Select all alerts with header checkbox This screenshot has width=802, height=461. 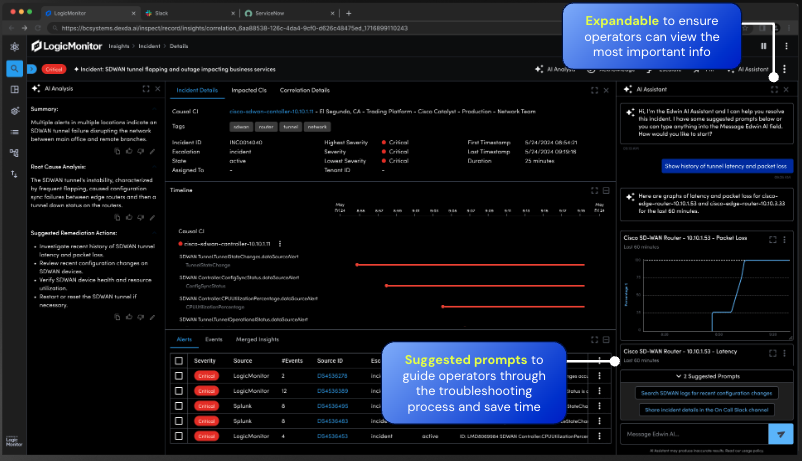pyautogui.click(x=179, y=360)
